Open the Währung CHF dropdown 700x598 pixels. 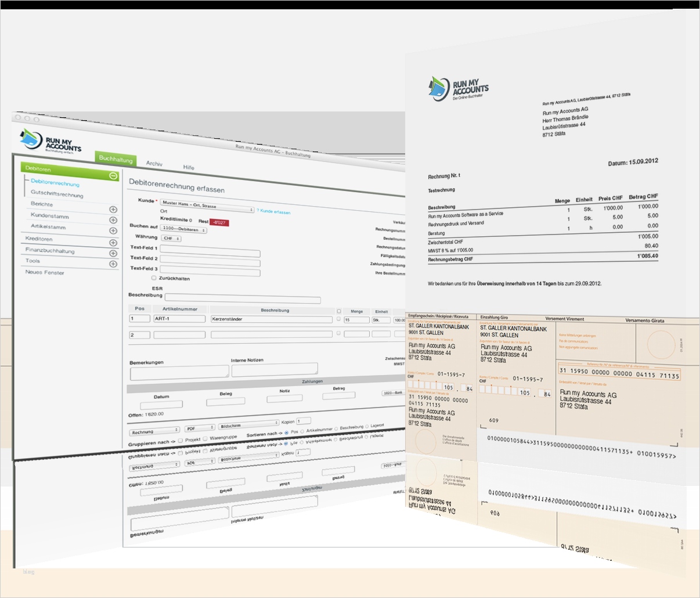[x=171, y=238]
